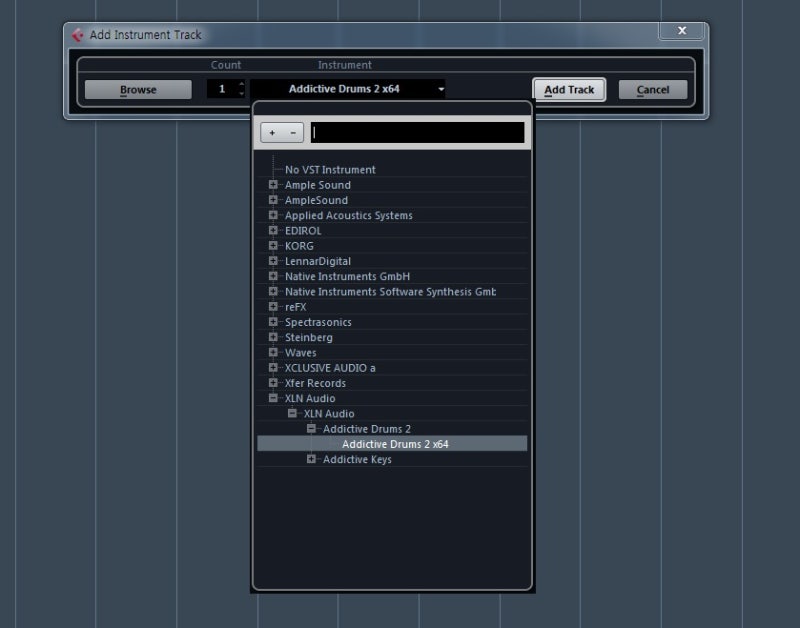Collapse the top-level XLN Audio folder

click(x=273, y=398)
